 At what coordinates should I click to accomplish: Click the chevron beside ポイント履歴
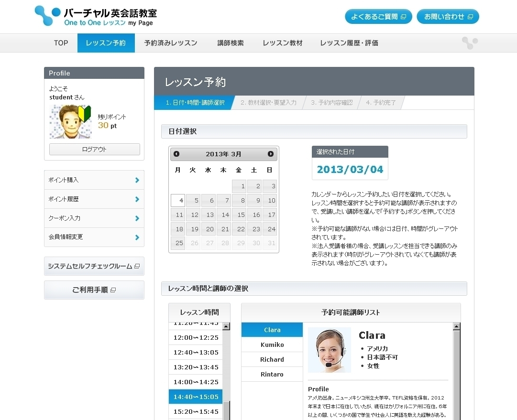(x=137, y=199)
